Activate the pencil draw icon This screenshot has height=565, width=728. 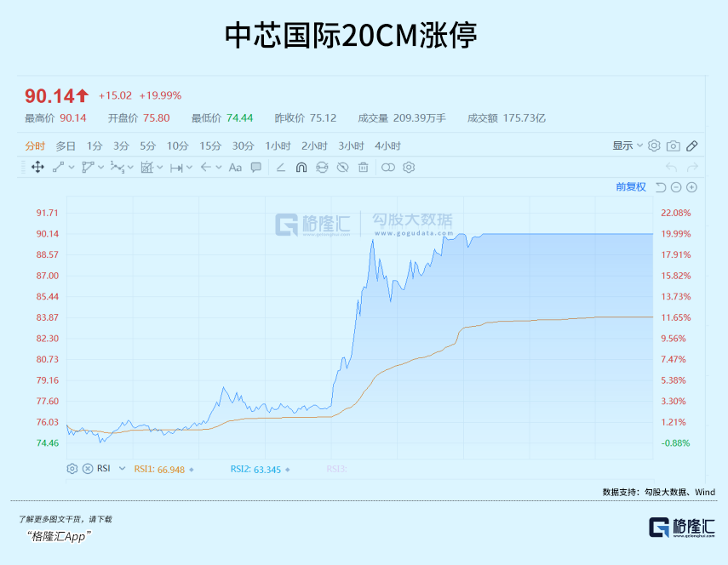click(x=692, y=146)
